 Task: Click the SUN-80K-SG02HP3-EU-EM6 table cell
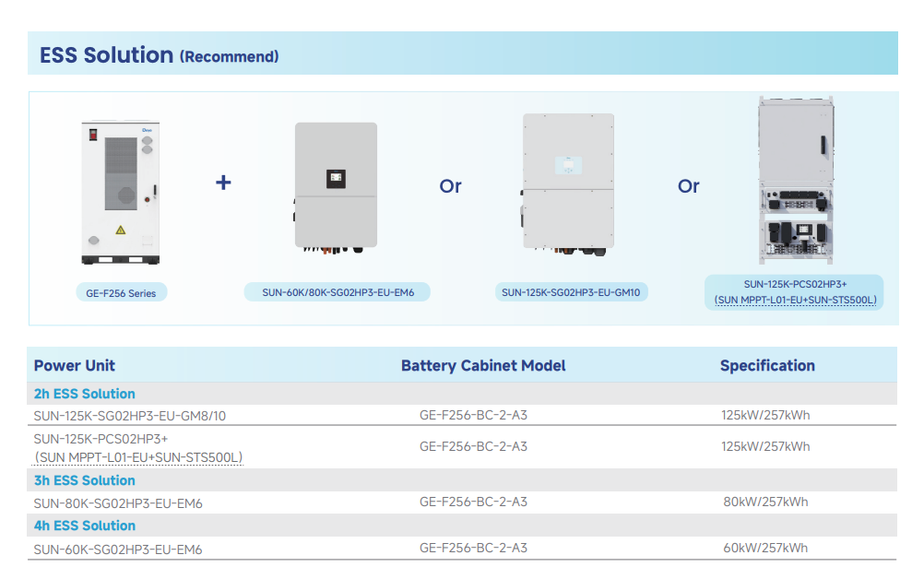coord(118,503)
